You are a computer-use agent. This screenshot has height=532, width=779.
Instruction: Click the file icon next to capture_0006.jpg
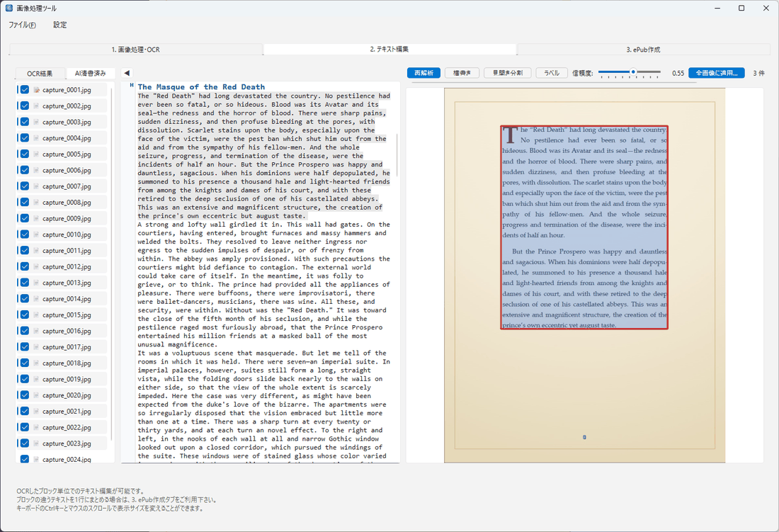(x=36, y=170)
